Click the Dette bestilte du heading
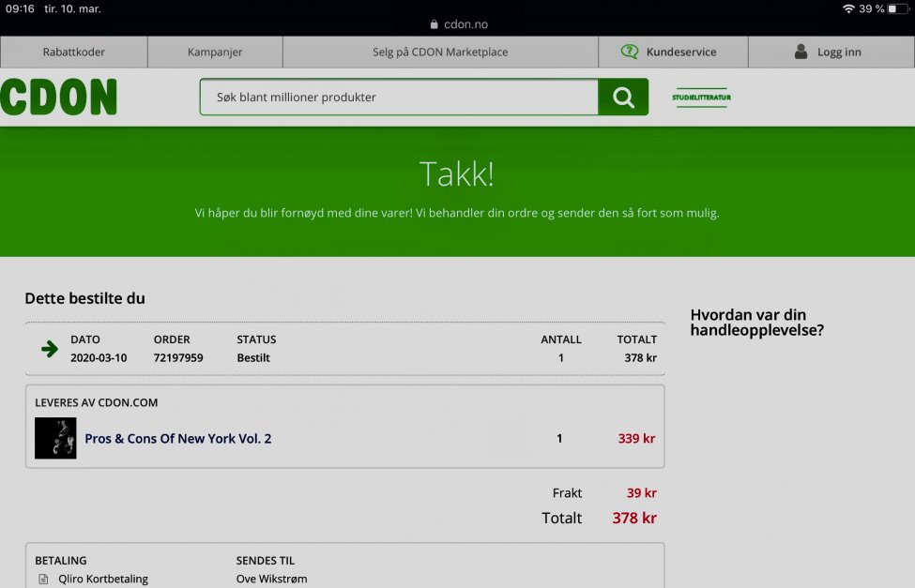The height and width of the screenshot is (588, 915). click(84, 298)
